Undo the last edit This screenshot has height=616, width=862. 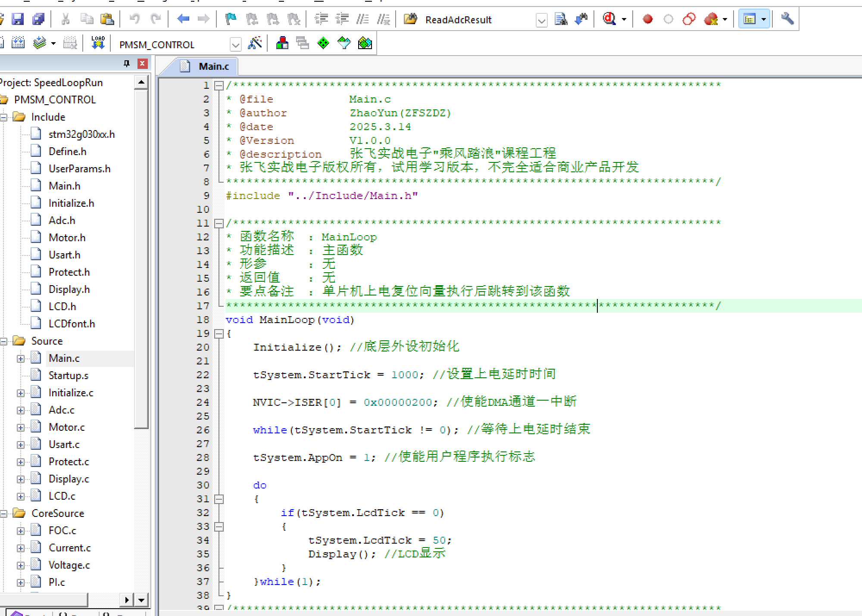(x=136, y=19)
